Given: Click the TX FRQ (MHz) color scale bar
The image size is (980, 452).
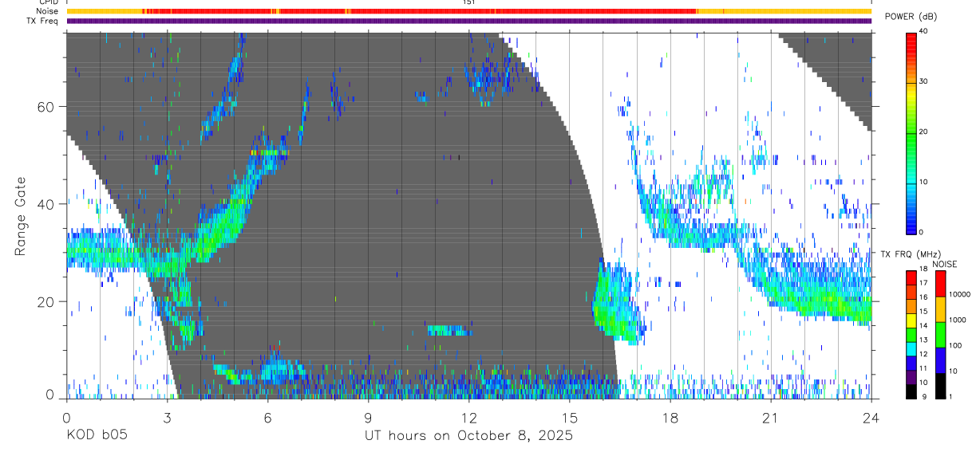Looking at the screenshot, I should click(911, 334).
